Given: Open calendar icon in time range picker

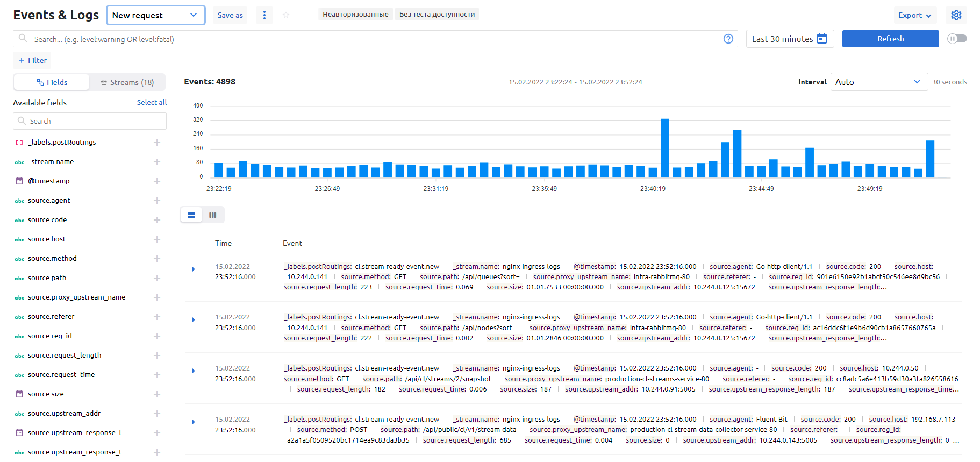Looking at the screenshot, I should click(x=821, y=39).
